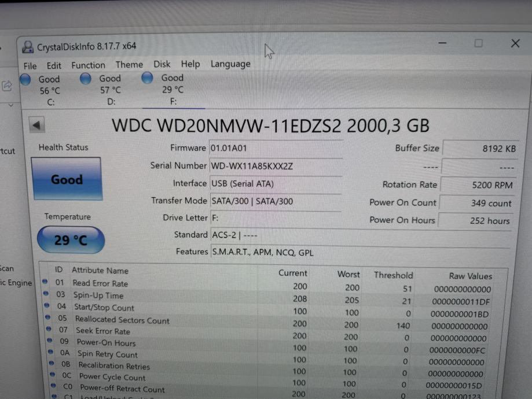Open the Language menu
Screen dimensions: 532x399
click(230, 64)
